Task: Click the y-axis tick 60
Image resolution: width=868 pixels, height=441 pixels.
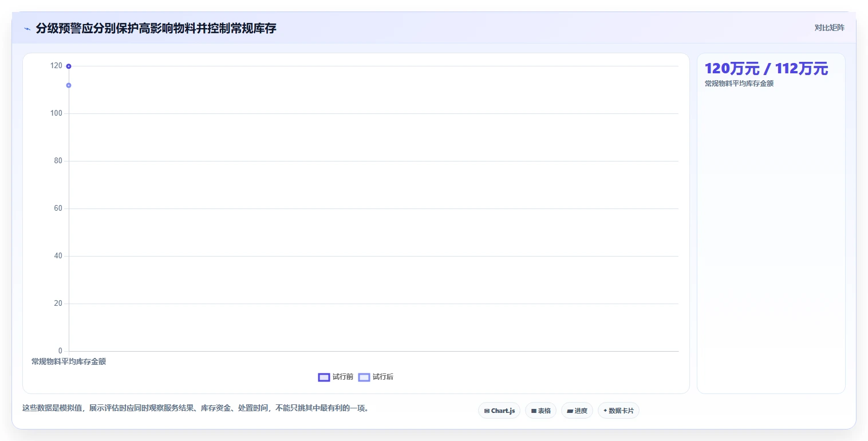Action: click(58, 208)
